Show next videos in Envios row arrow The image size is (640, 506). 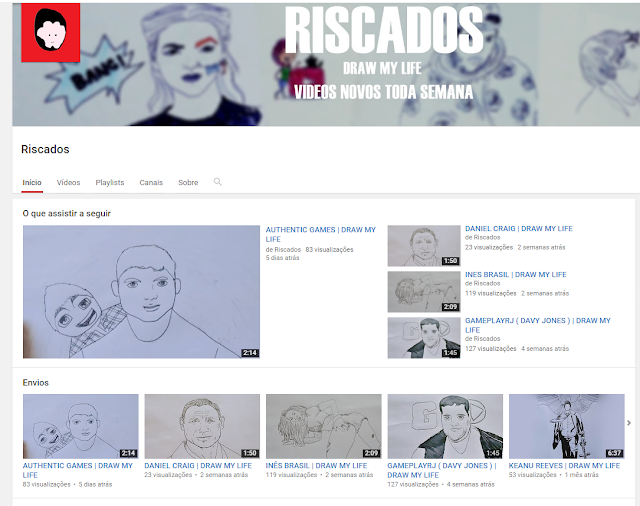tap(629, 423)
